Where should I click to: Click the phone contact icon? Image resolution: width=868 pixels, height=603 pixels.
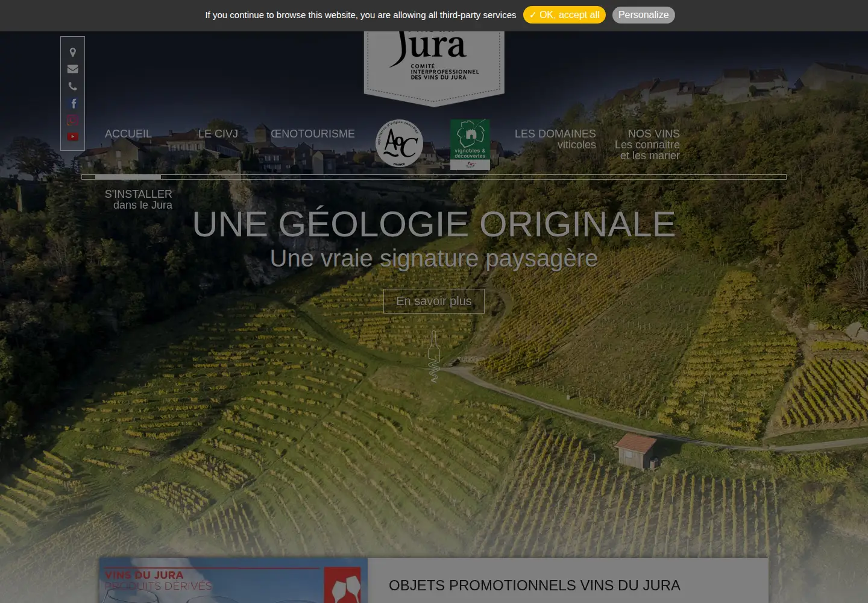coord(73,86)
